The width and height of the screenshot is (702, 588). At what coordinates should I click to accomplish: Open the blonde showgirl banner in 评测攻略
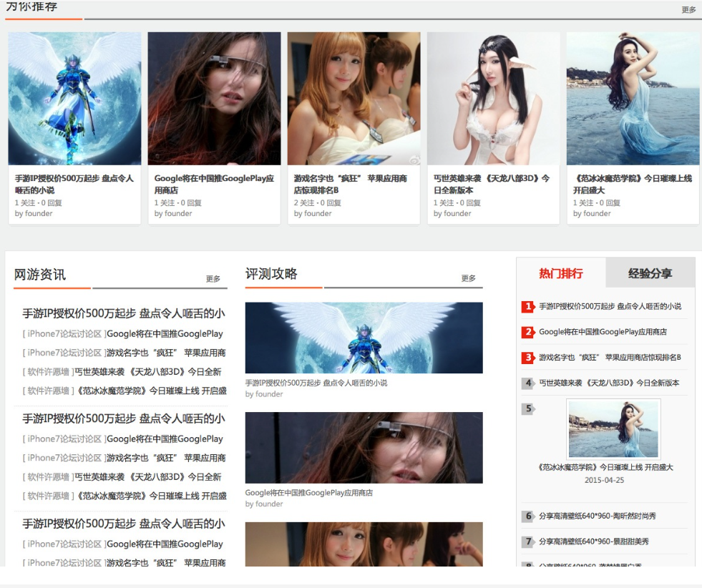tap(364, 544)
